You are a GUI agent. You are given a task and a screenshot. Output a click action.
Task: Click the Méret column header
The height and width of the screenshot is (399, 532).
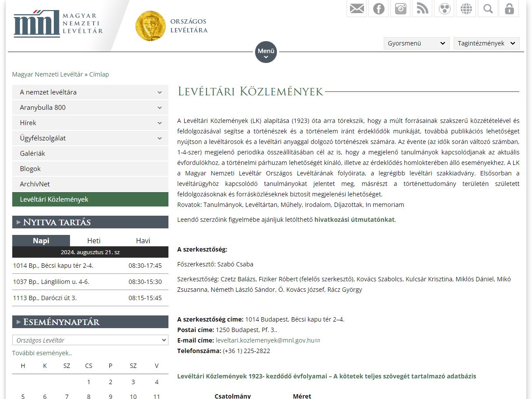pos(302,396)
